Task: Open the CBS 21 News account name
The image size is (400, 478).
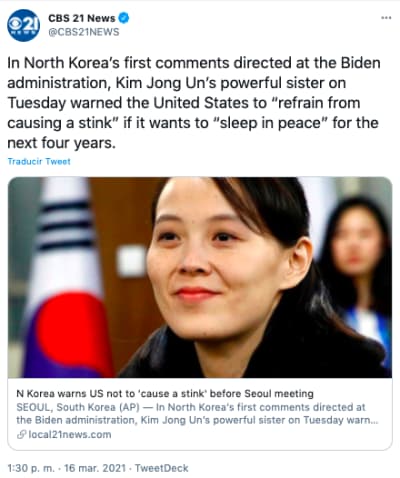Action: tap(82, 18)
